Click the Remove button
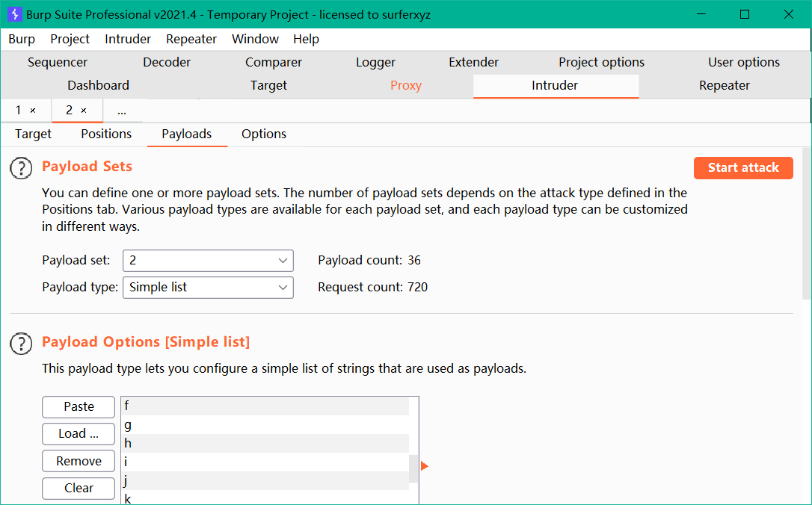This screenshot has width=812, height=505. tap(79, 461)
